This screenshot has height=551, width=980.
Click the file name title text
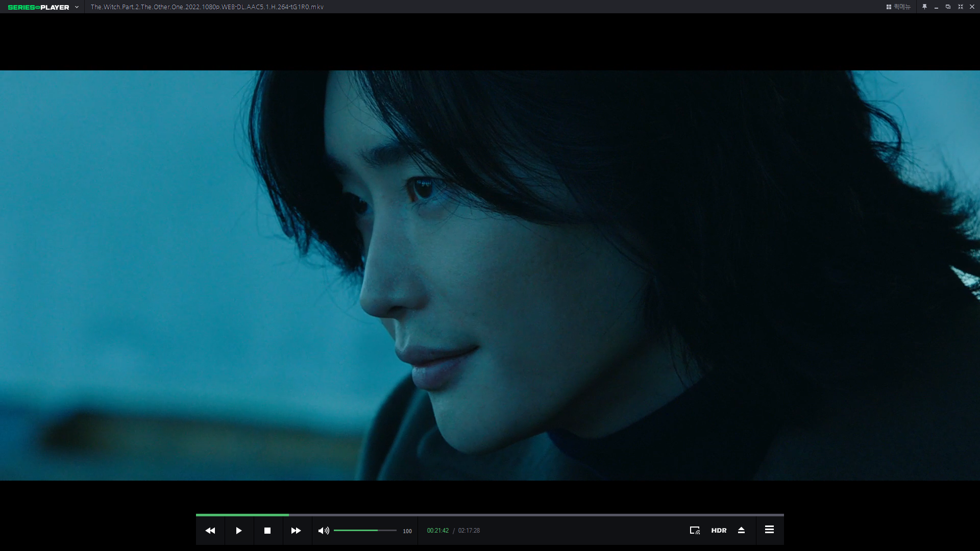[207, 7]
